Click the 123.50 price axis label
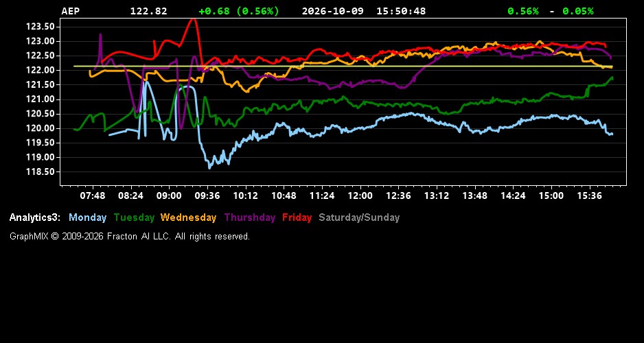Image resolution: width=644 pixels, height=343 pixels. point(41,27)
